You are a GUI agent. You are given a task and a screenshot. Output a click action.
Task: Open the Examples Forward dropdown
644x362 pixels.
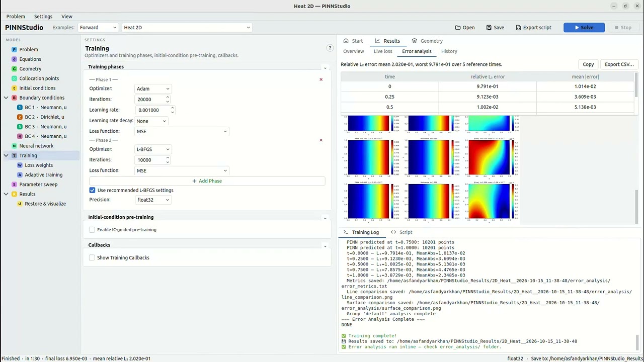tap(98, 28)
